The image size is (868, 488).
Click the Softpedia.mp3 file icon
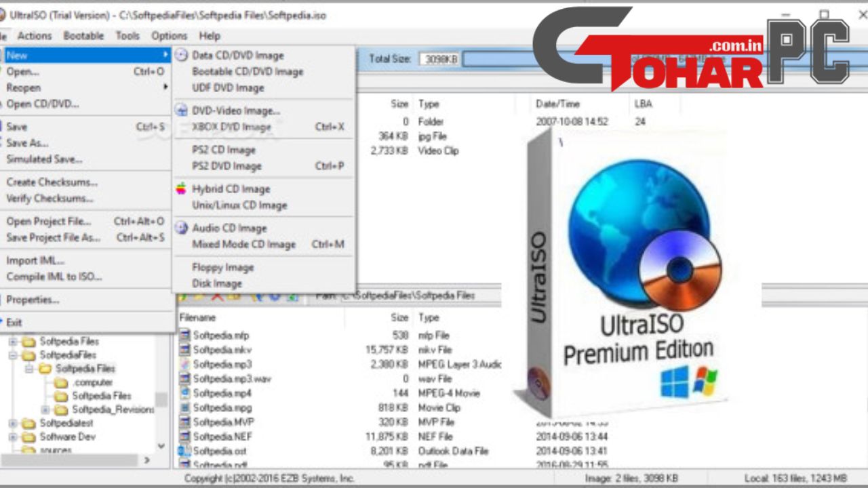tap(184, 364)
